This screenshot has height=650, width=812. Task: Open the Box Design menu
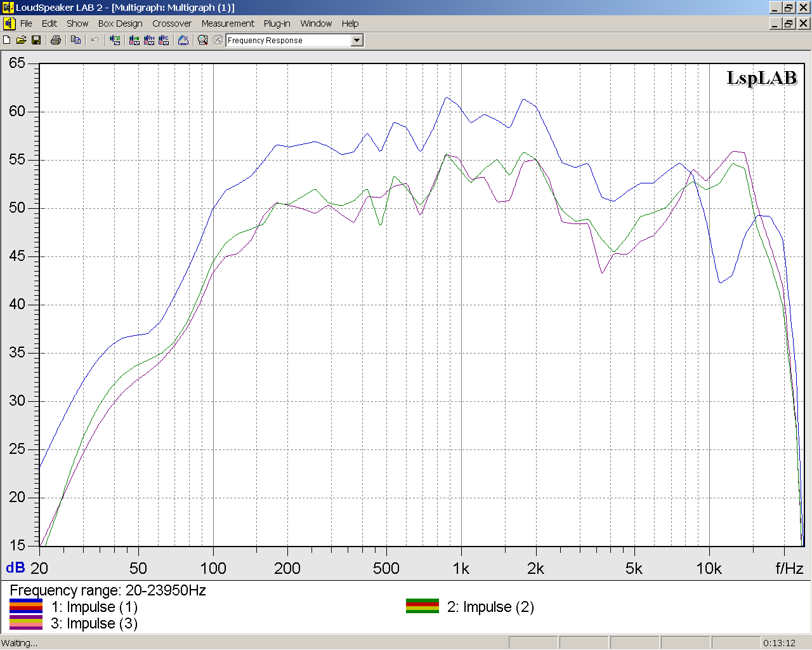point(121,23)
